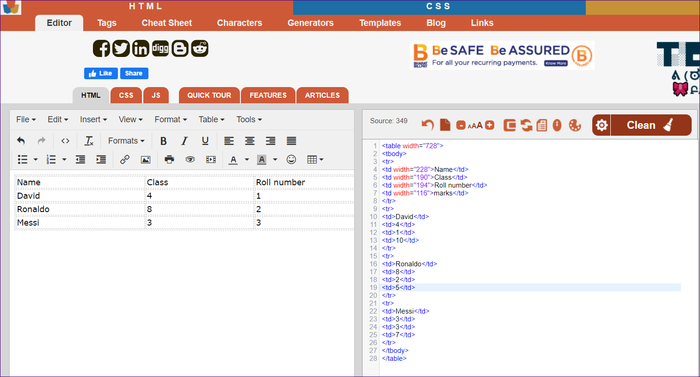Open the File menu

point(26,119)
